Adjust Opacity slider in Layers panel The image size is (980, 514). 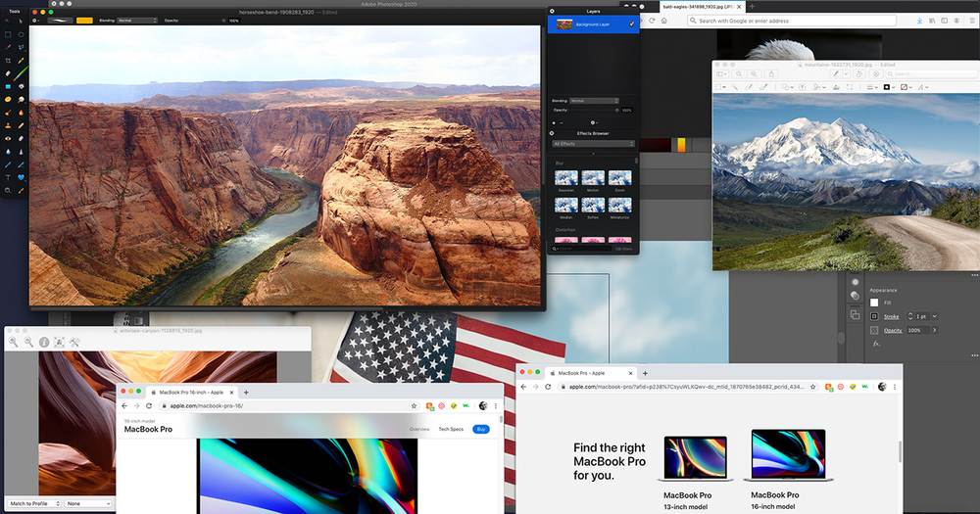click(594, 110)
